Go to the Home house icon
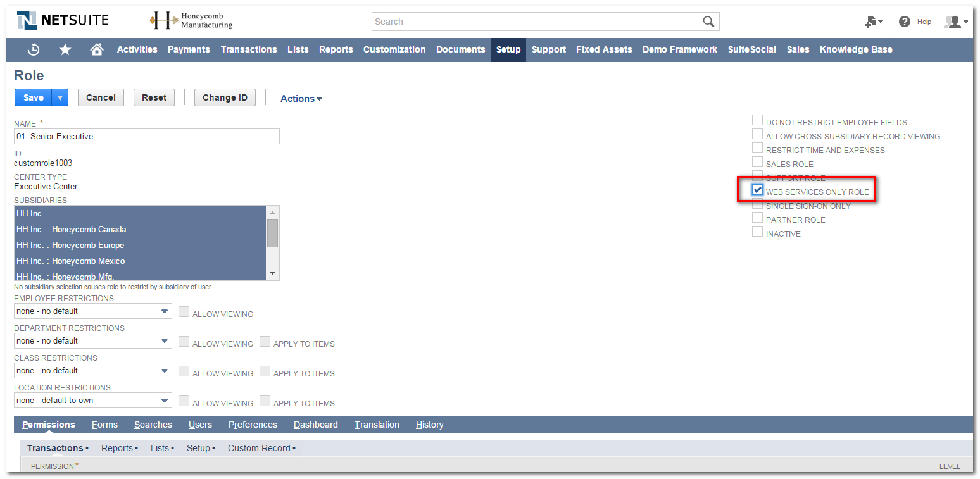The image size is (980, 479). tap(97, 49)
